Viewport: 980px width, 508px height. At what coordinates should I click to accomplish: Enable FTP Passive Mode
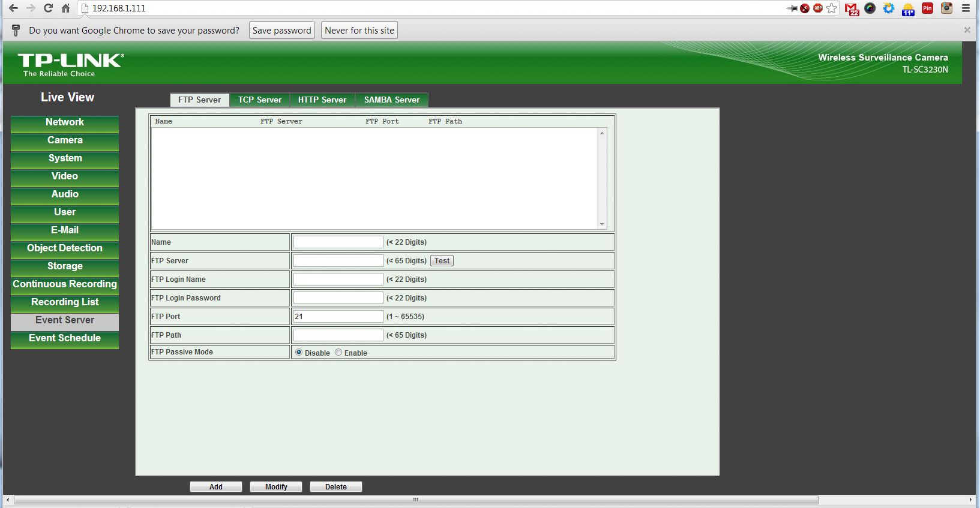pos(338,353)
